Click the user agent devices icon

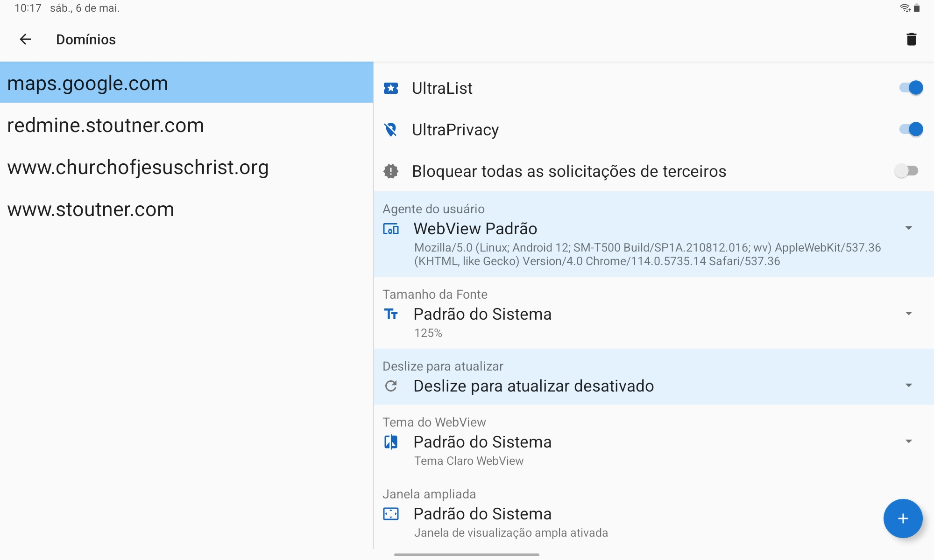391,229
